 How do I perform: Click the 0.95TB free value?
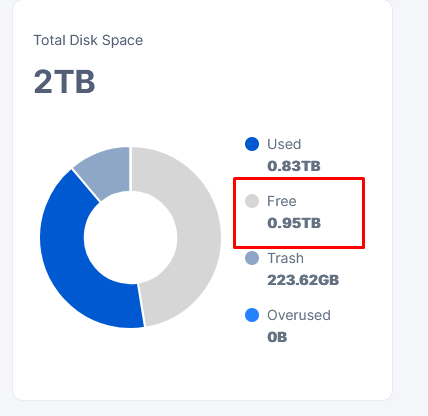(x=294, y=223)
